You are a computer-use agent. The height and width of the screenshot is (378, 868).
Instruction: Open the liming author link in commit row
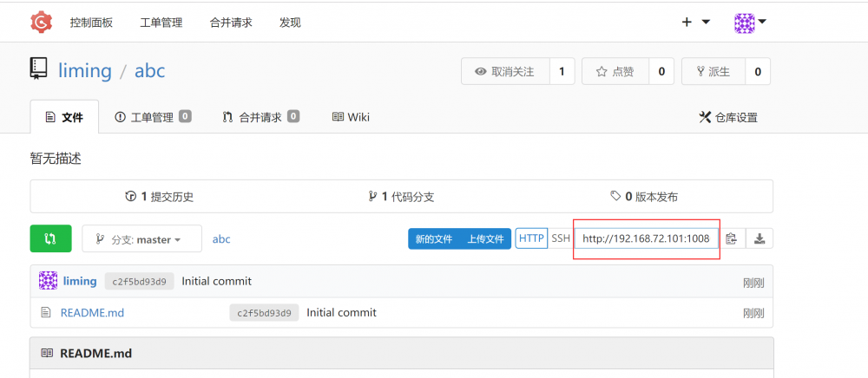click(80, 281)
